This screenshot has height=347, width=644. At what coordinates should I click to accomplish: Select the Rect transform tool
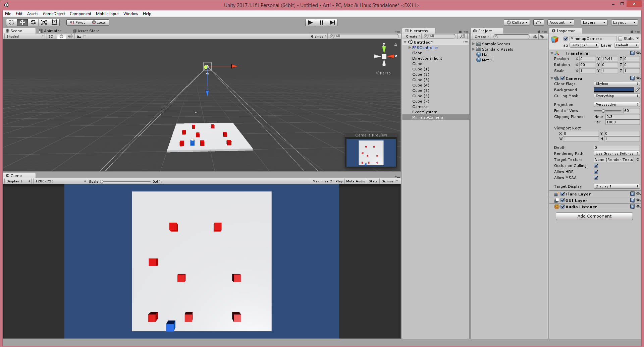(54, 22)
